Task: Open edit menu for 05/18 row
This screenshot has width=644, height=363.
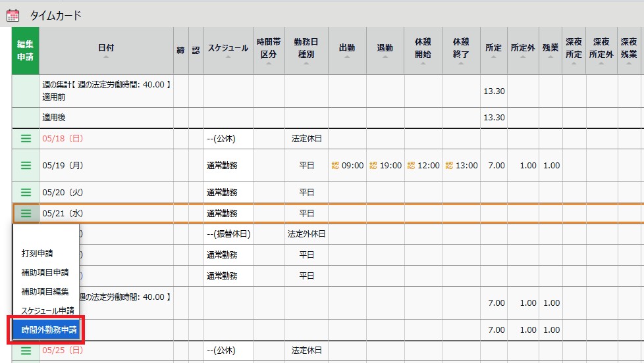Action: click(x=26, y=139)
